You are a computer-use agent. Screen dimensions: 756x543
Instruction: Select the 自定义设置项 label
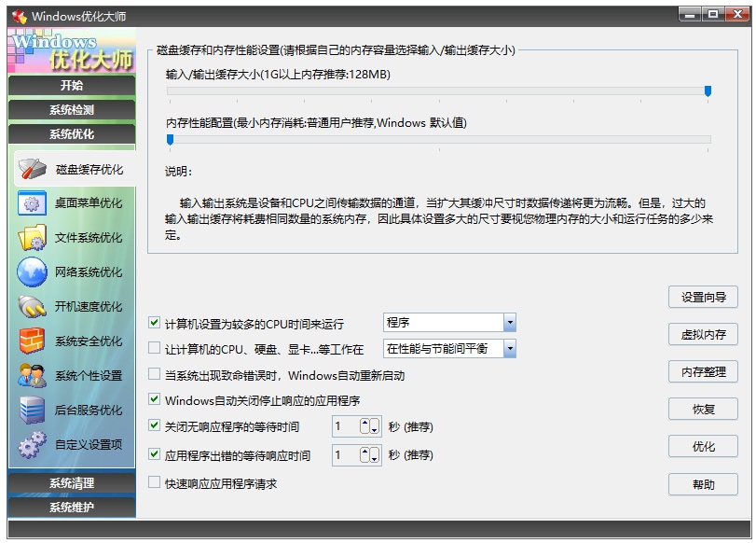tap(89, 444)
